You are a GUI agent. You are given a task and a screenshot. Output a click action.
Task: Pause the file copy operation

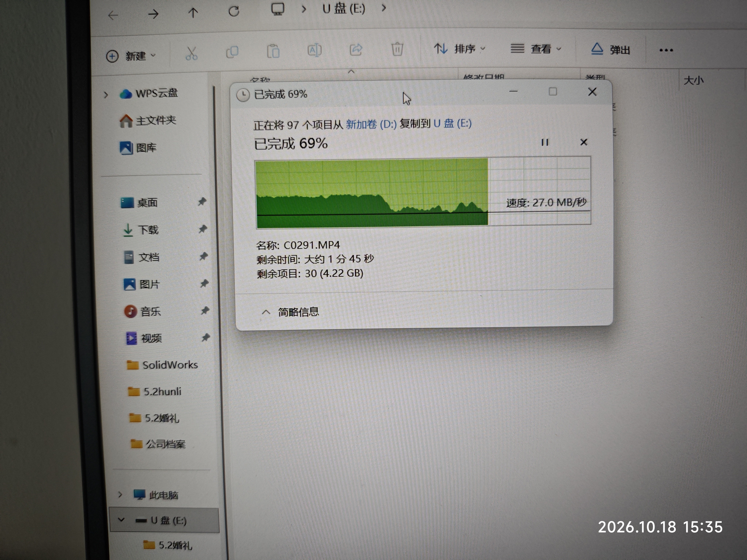[x=545, y=142]
